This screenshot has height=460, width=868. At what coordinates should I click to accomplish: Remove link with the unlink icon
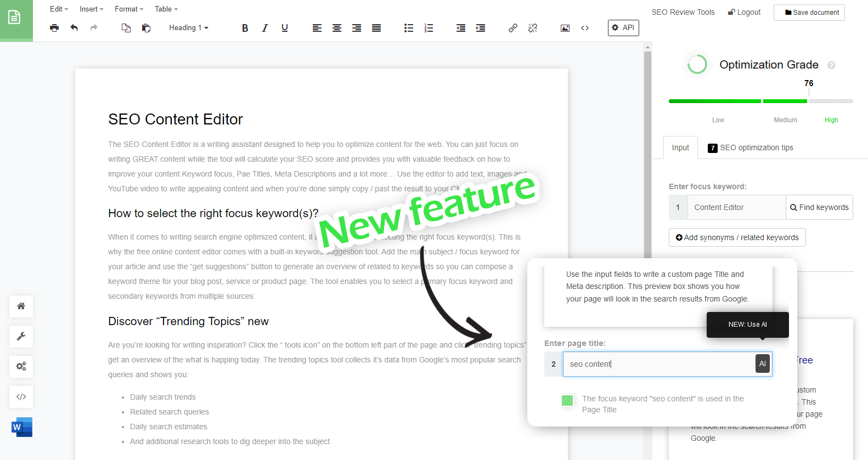[x=533, y=28]
